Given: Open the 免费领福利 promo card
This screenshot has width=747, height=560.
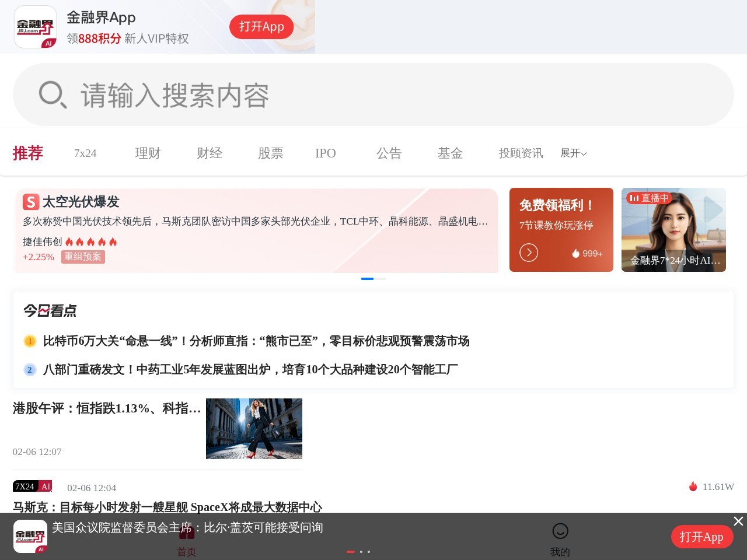Looking at the screenshot, I should pyautogui.click(x=561, y=230).
